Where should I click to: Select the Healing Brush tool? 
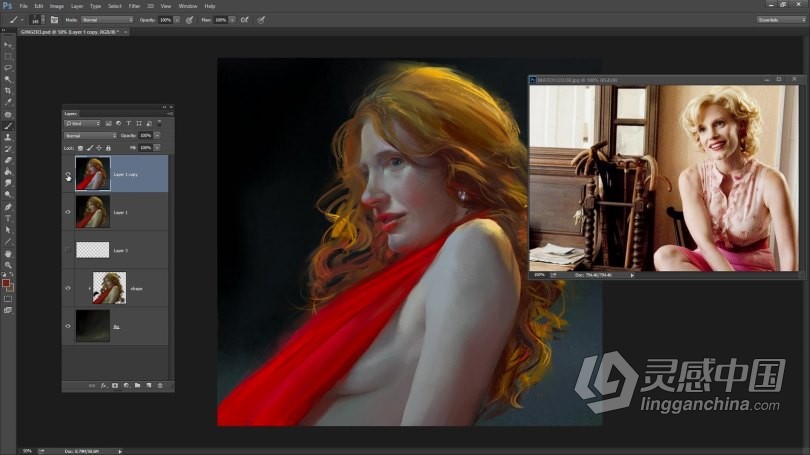click(x=8, y=115)
